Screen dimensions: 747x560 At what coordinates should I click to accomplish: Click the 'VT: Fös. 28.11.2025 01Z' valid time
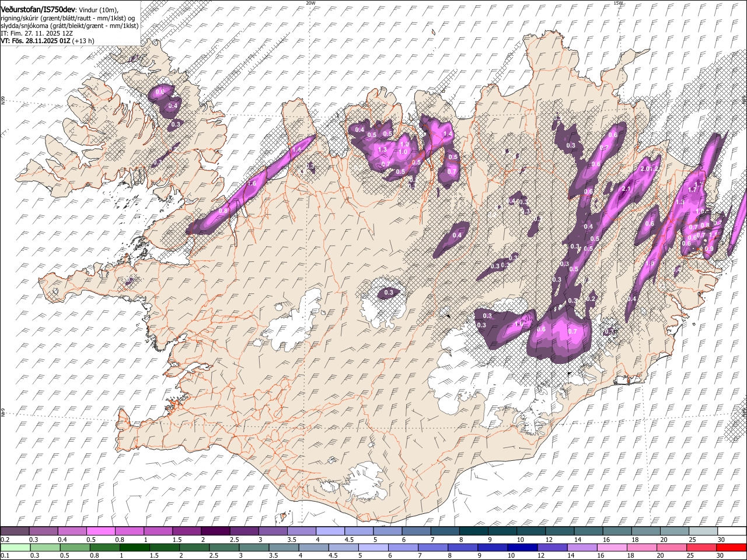coord(36,41)
